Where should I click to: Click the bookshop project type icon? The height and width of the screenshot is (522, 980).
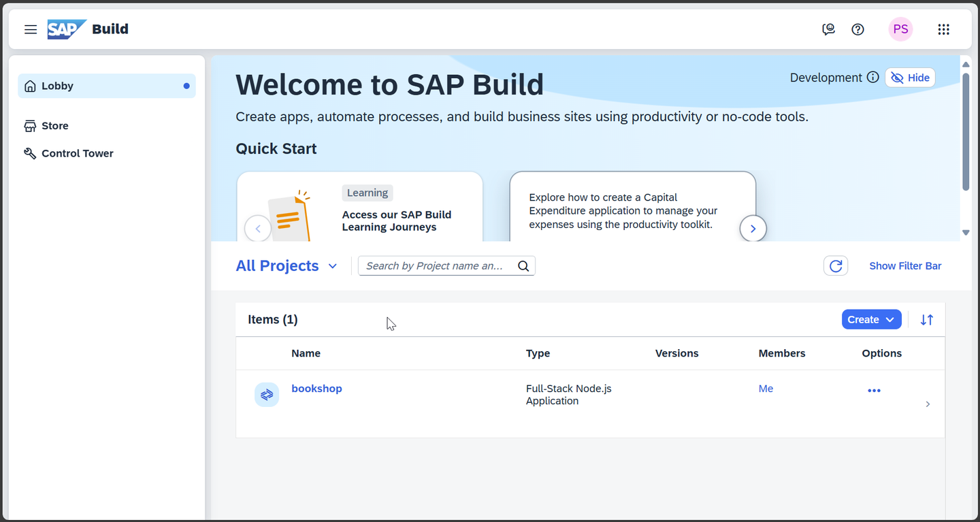(267, 394)
